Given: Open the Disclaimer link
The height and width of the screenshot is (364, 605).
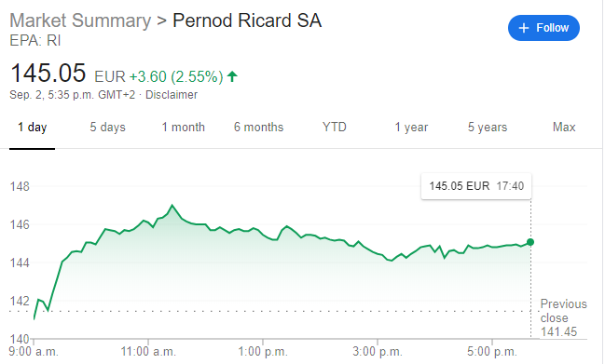Looking at the screenshot, I should pyautogui.click(x=172, y=95).
